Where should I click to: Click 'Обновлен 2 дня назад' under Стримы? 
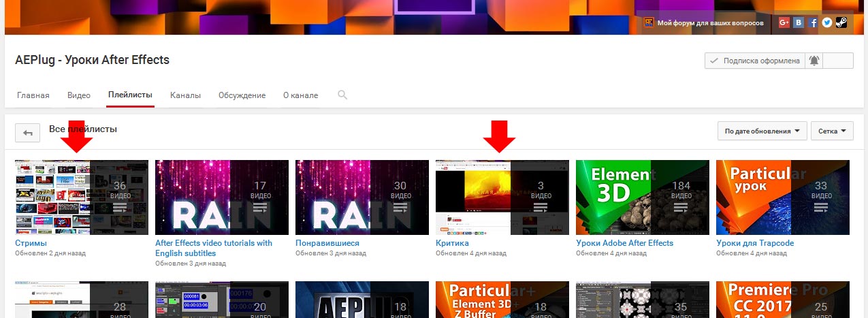(50, 253)
